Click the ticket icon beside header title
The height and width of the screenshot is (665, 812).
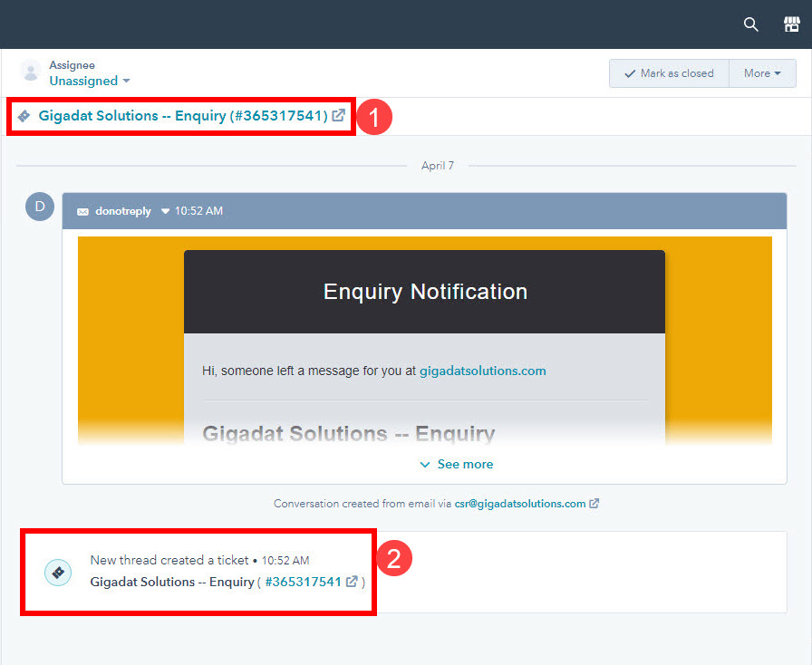pyautogui.click(x=24, y=116)
